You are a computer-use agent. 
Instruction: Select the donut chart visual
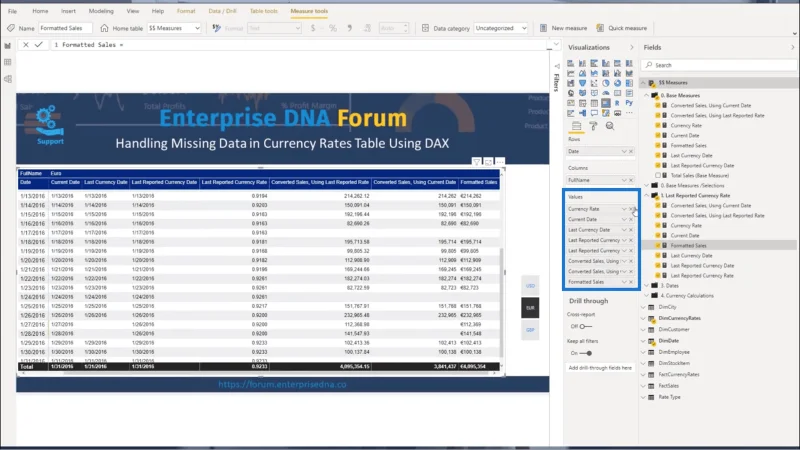[x=617, y=83]
